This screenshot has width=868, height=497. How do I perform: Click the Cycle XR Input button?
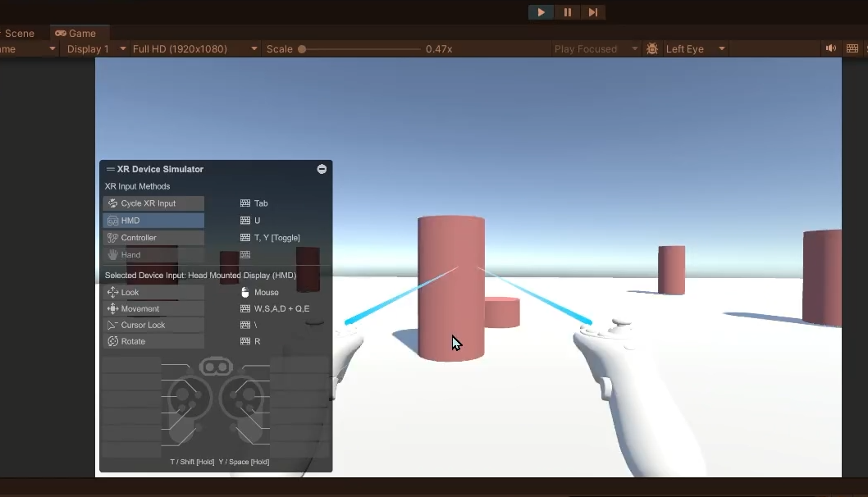[x=153, y=203]
